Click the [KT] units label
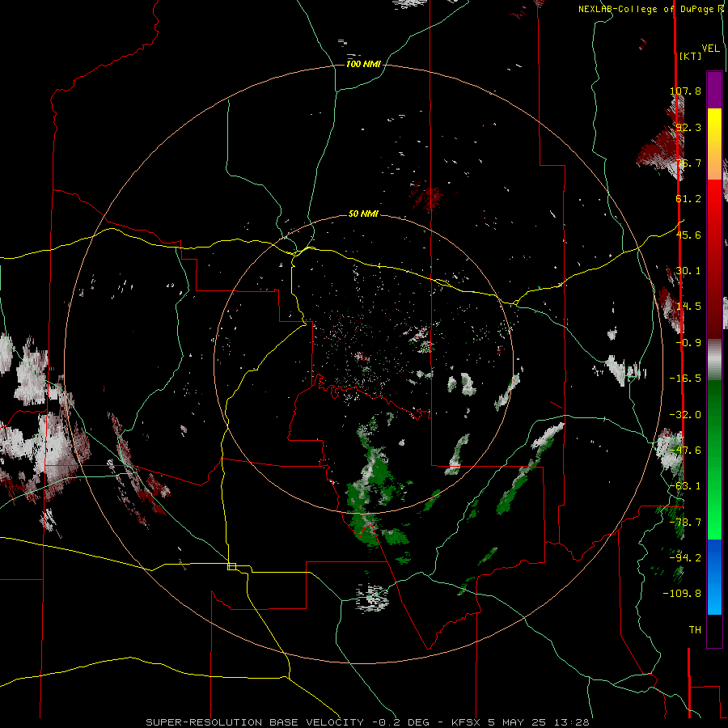 coord(690,56)
